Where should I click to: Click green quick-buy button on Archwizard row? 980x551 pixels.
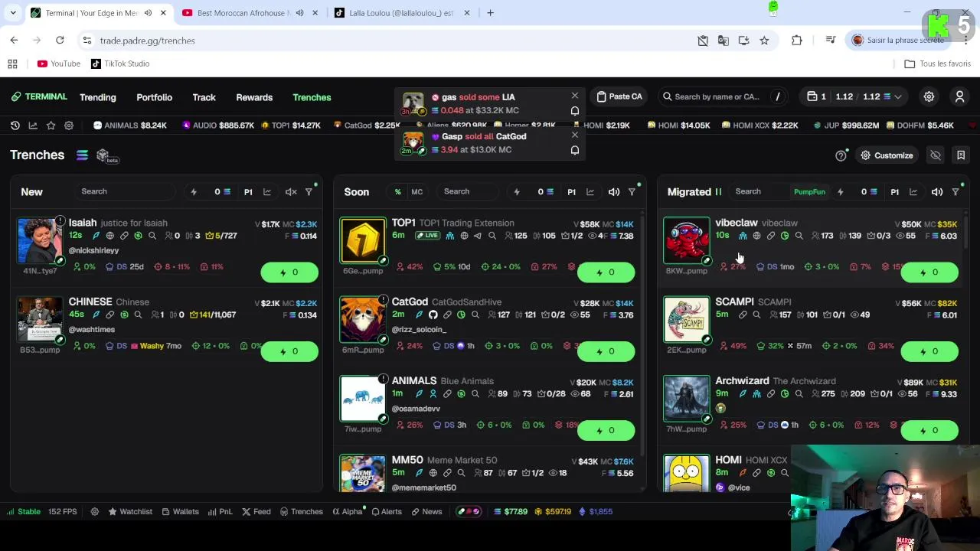pos(929,430)
